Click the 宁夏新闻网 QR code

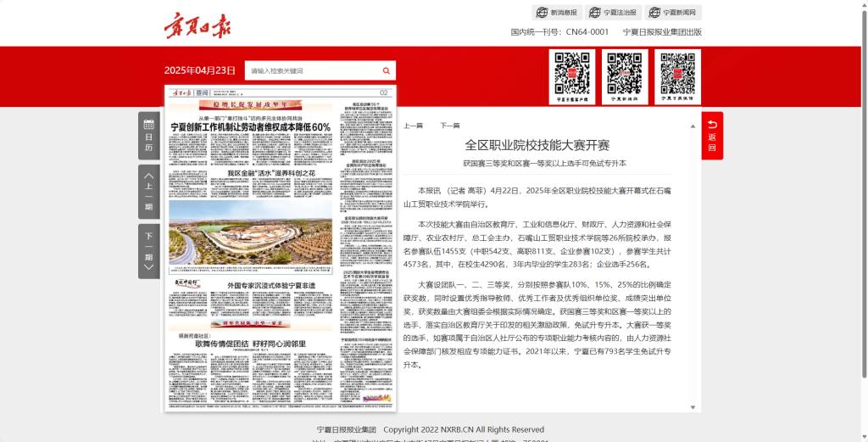(x=626, y=76)
